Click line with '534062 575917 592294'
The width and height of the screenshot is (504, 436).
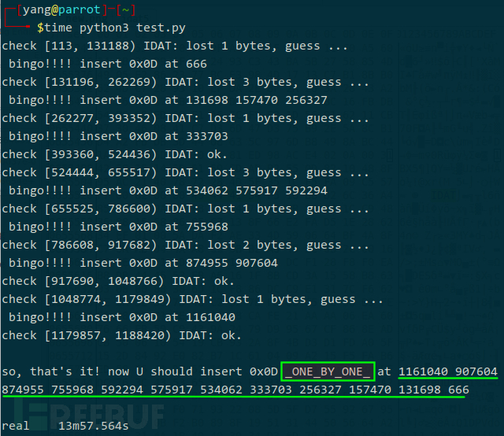point(168,190)
